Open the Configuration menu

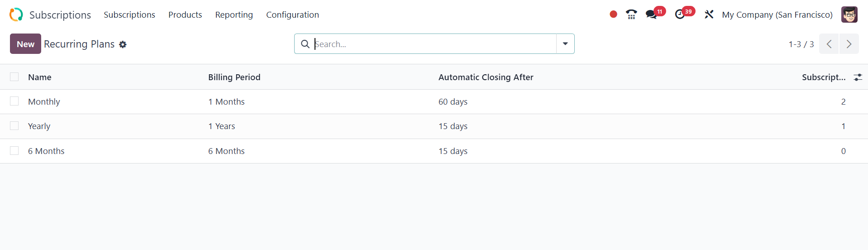pyautogui.click(x=292, y=14)
